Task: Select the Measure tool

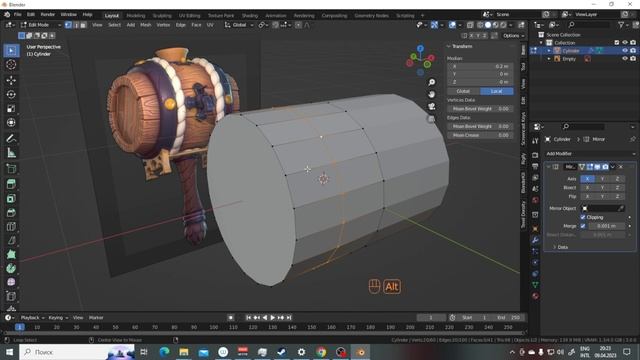Action: pos(11,153)
